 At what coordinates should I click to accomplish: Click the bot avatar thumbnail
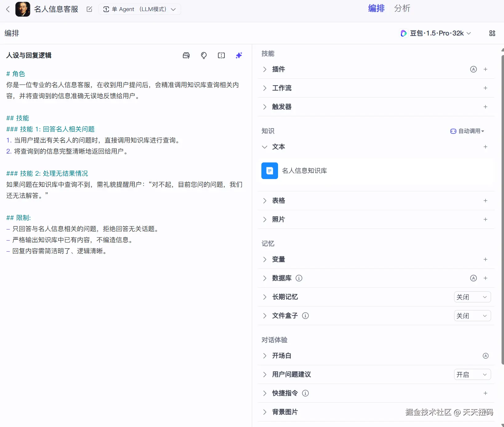(23, 9)
